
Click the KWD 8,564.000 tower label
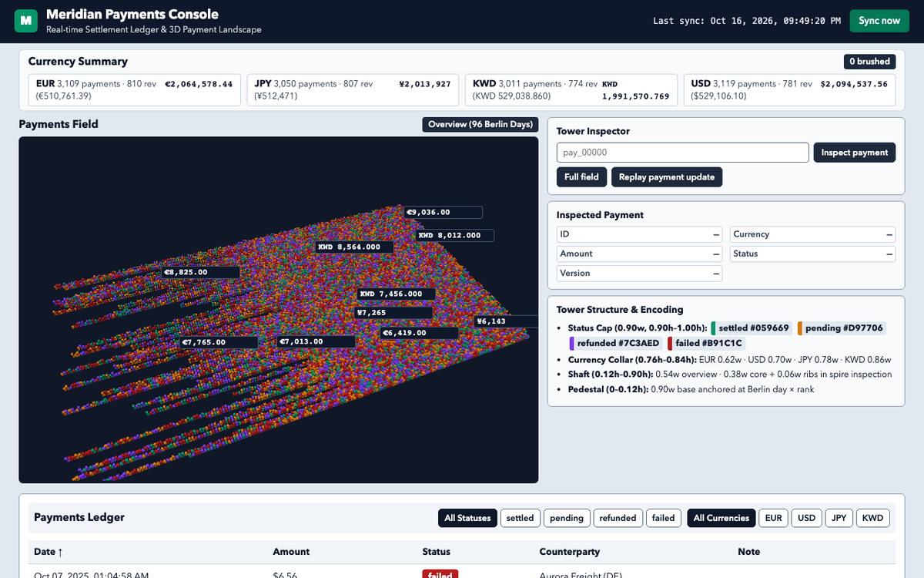[x=354, y=247]
